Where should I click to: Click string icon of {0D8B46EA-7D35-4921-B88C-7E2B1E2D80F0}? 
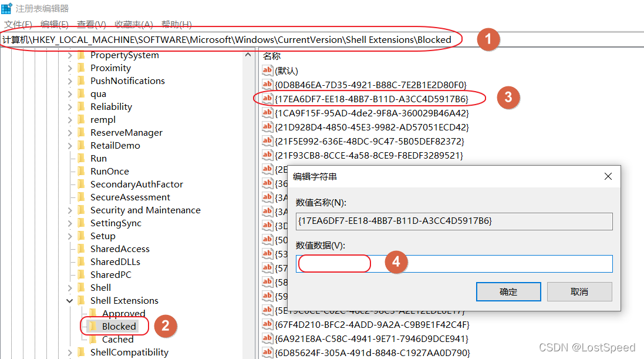[267, 85]
